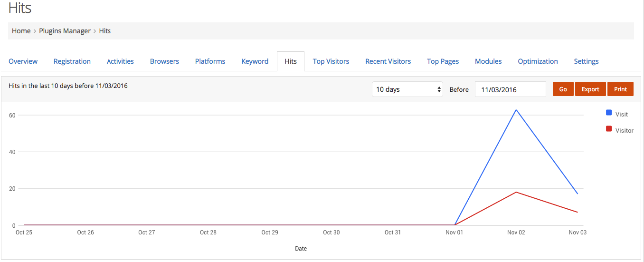Open the Activities tab
644x262 pixels.
[x=120, y=61]
